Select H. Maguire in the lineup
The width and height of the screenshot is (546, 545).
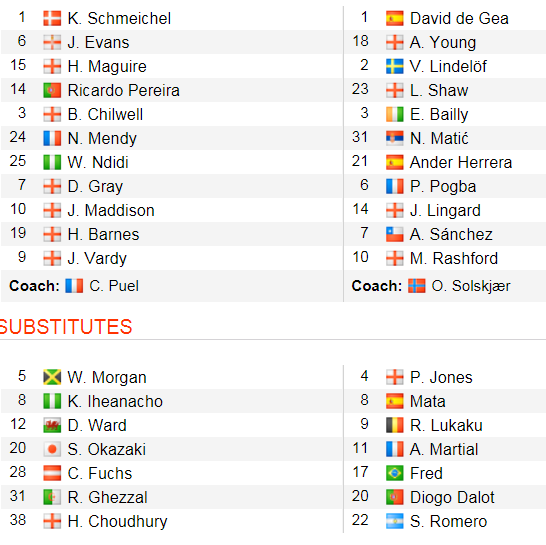pyautogui.click(x=107, y=67)
